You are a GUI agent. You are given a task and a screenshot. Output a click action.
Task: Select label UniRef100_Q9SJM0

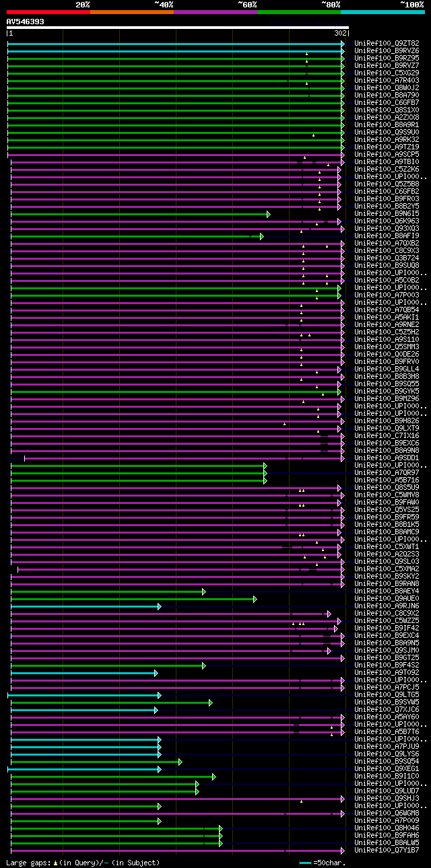tap(387, 650)
